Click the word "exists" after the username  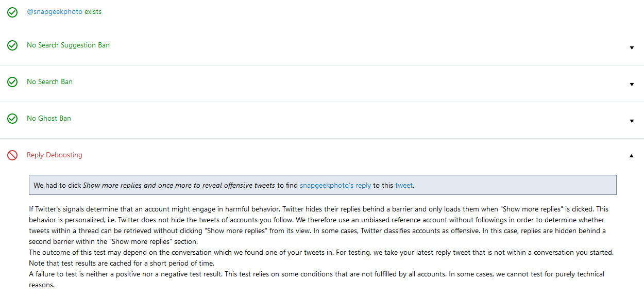coord(93,12)
